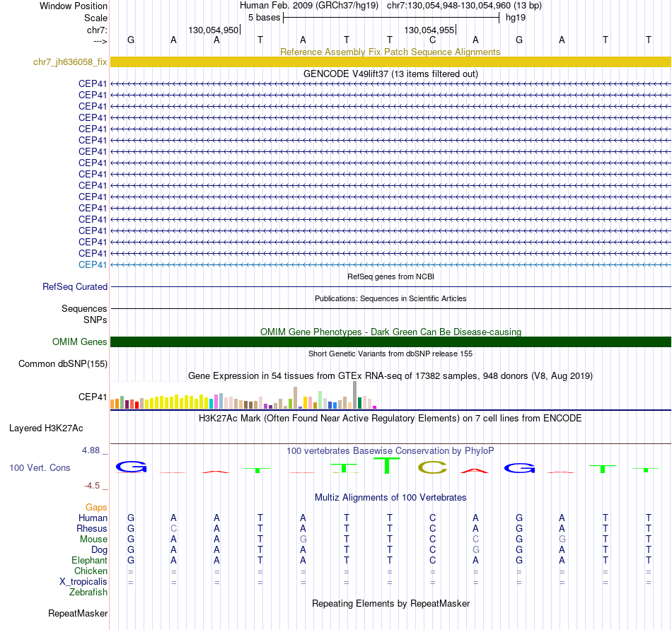Screen dimensions: 672x630
Task: Click the olive C PhyloP logo letter
Action: click(x=432, y=467)
